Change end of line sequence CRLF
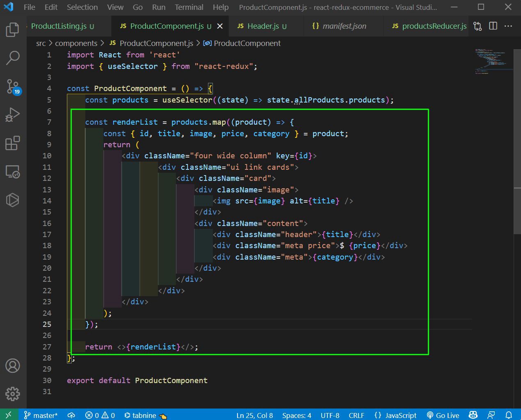Viewport: 521px width, 420px height. click(356, 415)
